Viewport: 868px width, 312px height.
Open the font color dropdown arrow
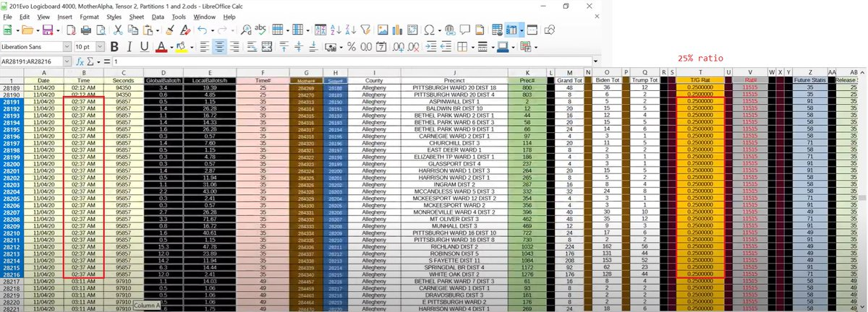171,47
